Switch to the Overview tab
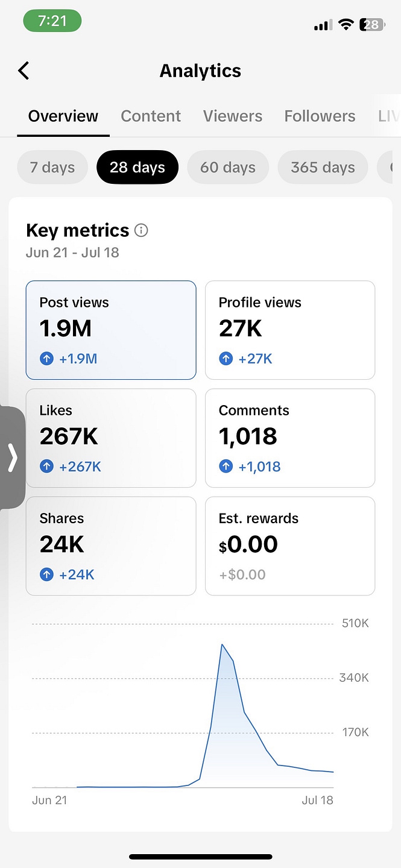 [x=63, y=116]
